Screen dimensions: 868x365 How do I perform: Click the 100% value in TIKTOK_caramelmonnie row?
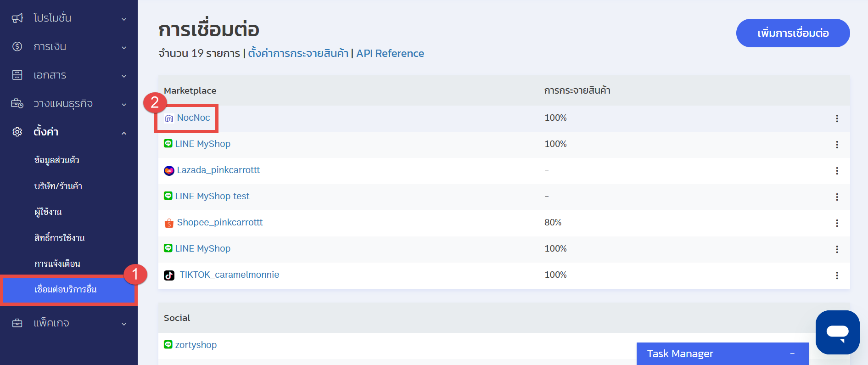[555, 275]
